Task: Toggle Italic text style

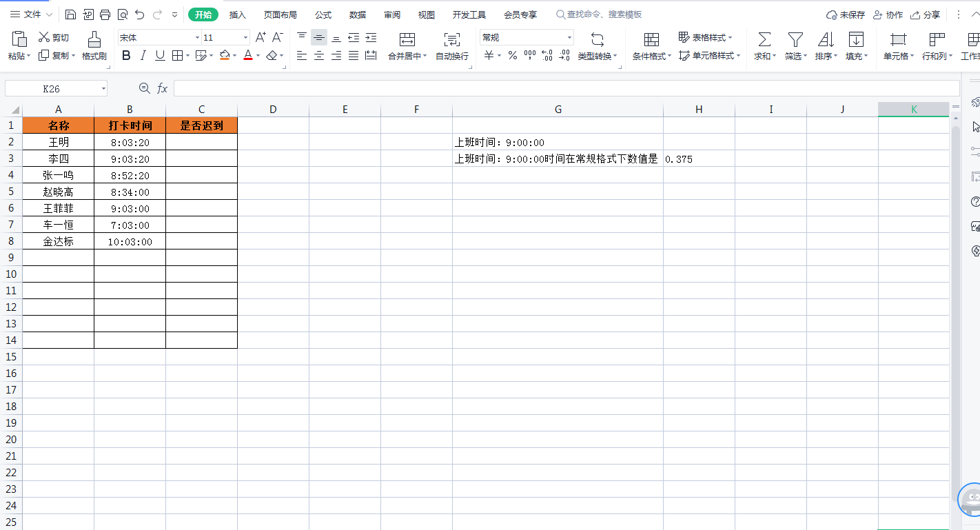Action: (x=143, y=56)
